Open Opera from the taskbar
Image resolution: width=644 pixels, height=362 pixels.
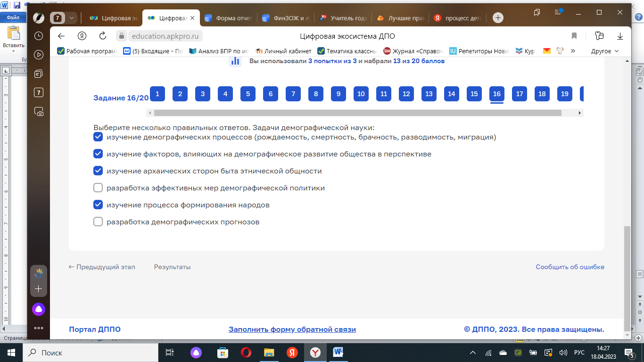(246, 353)
